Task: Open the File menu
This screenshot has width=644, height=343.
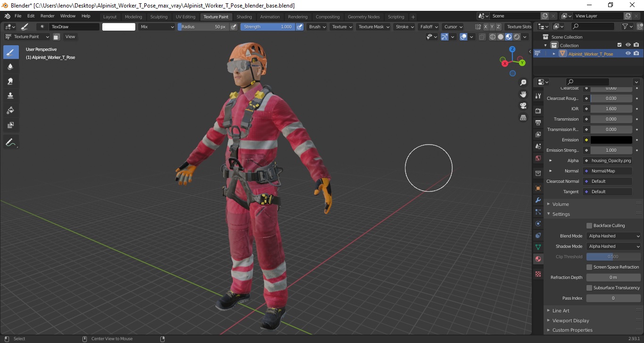Action: point(18,16)
